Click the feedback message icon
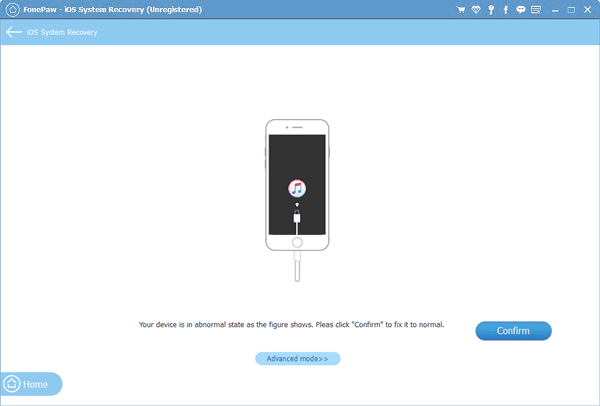 pos(536,10)
